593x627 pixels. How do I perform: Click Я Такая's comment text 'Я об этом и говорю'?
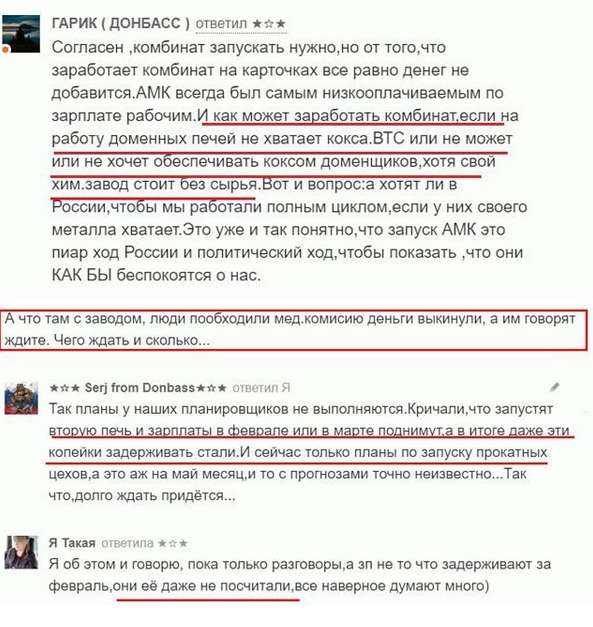(300, 575)
